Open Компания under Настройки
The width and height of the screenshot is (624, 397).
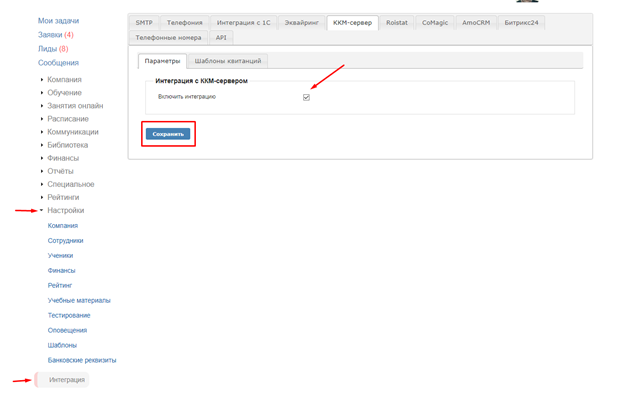62,226
